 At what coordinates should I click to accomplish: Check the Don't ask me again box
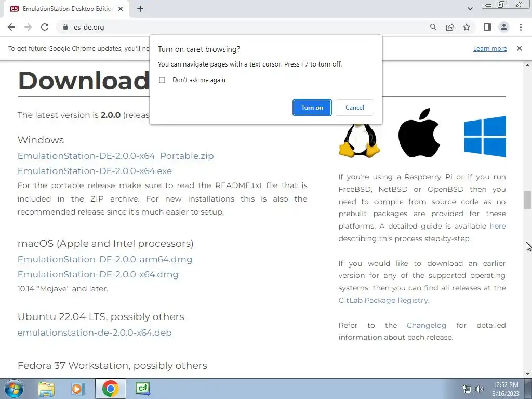click(162, 80)
